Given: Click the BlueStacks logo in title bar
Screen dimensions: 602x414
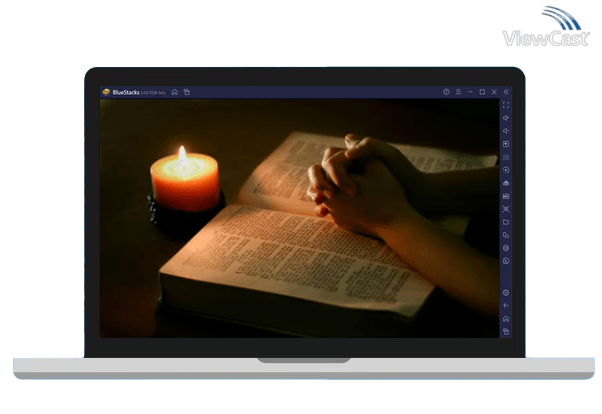Looking at the screenshot, I should pos(106,92).
